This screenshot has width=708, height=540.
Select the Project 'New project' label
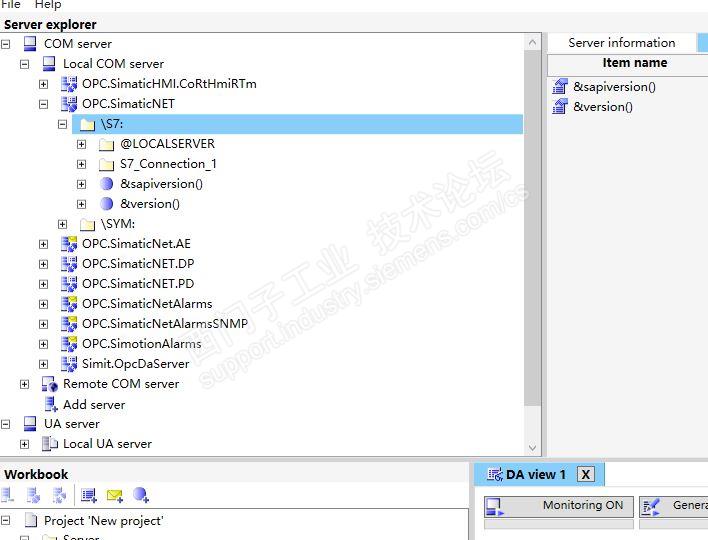coord(104,521)
